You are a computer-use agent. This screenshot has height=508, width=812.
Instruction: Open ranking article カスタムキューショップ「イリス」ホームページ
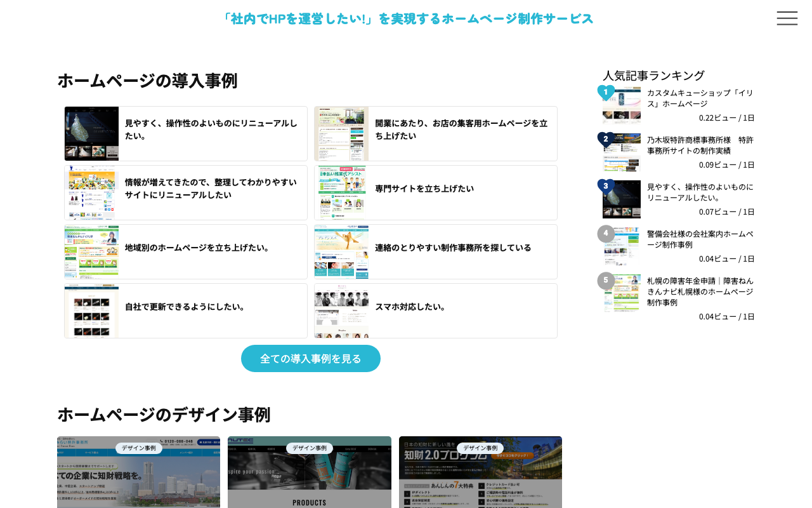pyautogui.click(x=700, y=98)
